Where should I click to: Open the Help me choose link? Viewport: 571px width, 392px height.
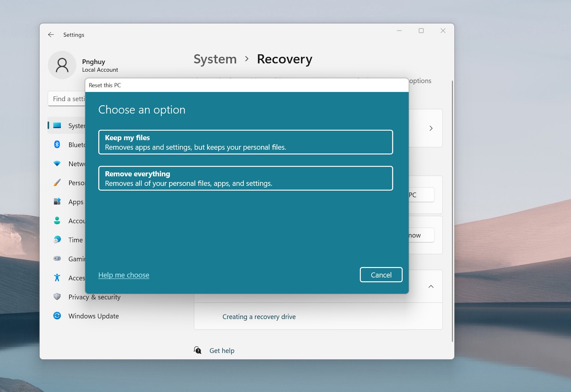tap(124, 275)
